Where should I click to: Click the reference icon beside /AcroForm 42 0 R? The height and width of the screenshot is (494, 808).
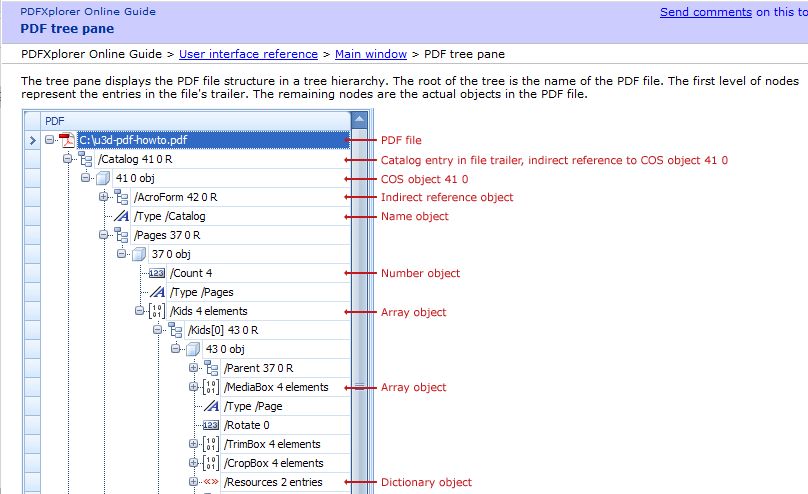[122, 197]
